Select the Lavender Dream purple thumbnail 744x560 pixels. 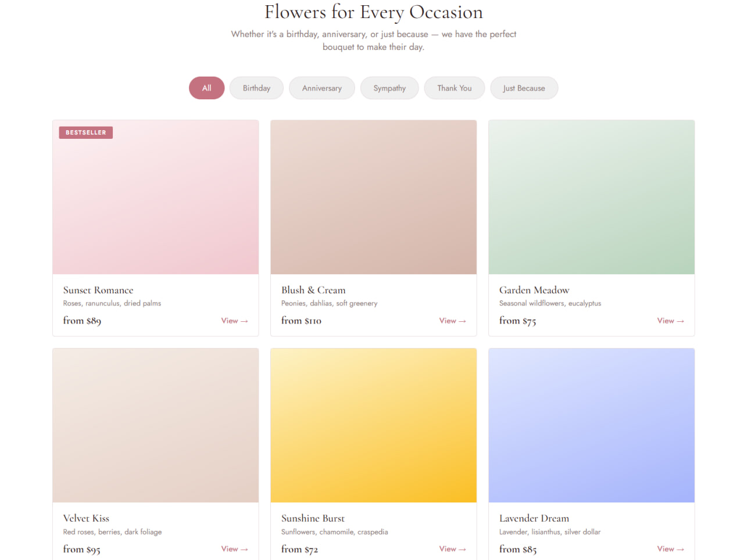coord(591,425)
